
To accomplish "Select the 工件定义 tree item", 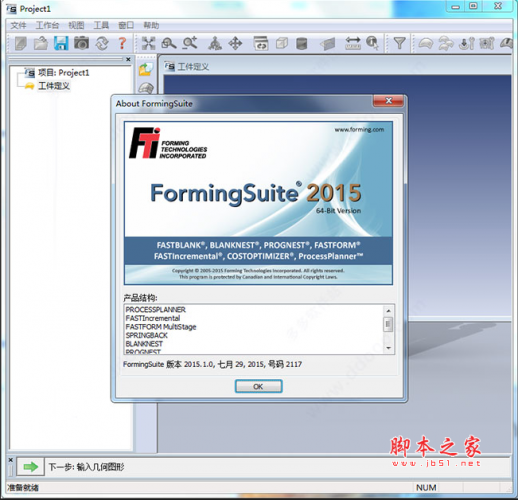I will 54,86.
